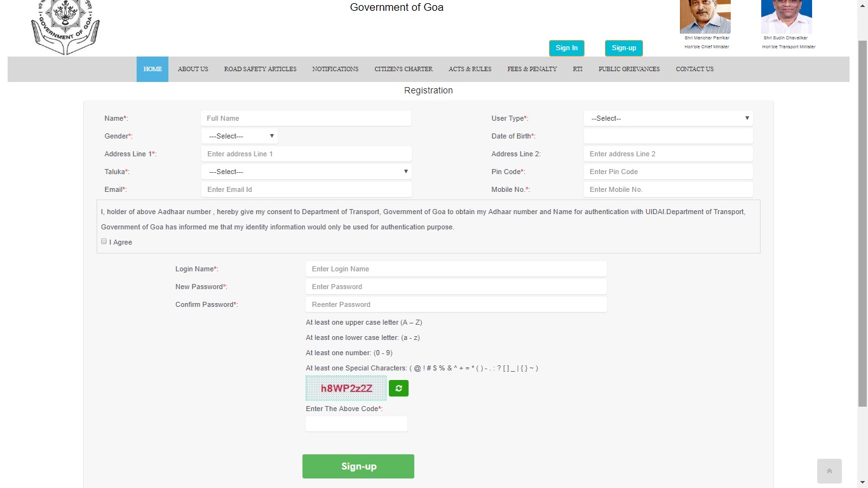Click the green Sign-up submit button
The height and width of the screenshot is (488, 868).
click(358, 466)
